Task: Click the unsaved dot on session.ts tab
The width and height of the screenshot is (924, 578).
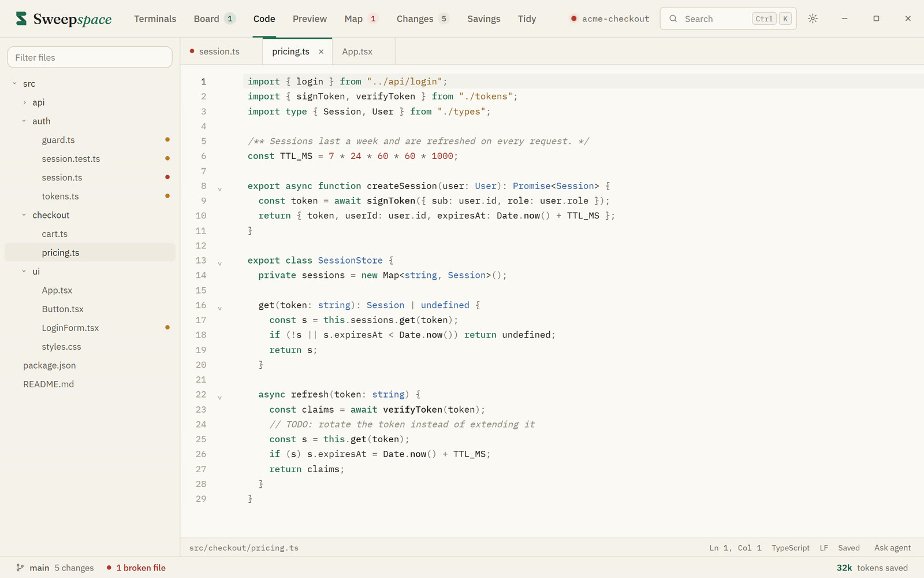Action: point(192,51)
